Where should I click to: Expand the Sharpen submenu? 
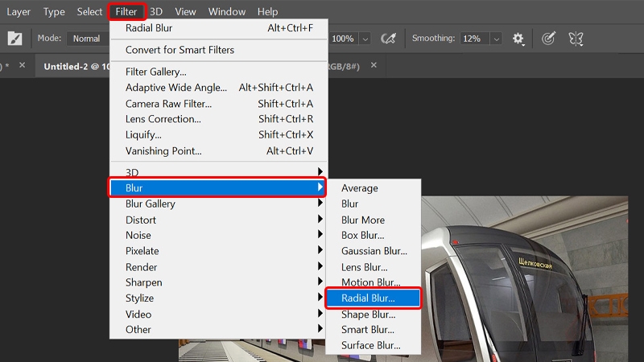coord(219,282)
